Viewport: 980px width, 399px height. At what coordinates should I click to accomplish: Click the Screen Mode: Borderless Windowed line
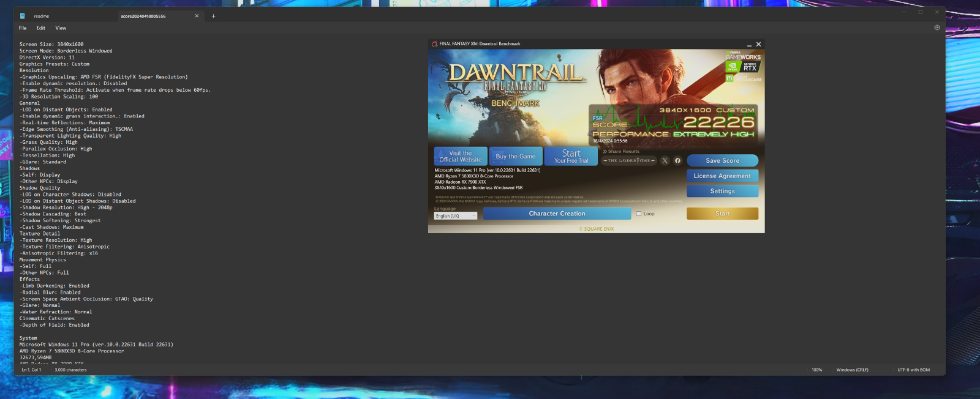(x=66, y=51)
